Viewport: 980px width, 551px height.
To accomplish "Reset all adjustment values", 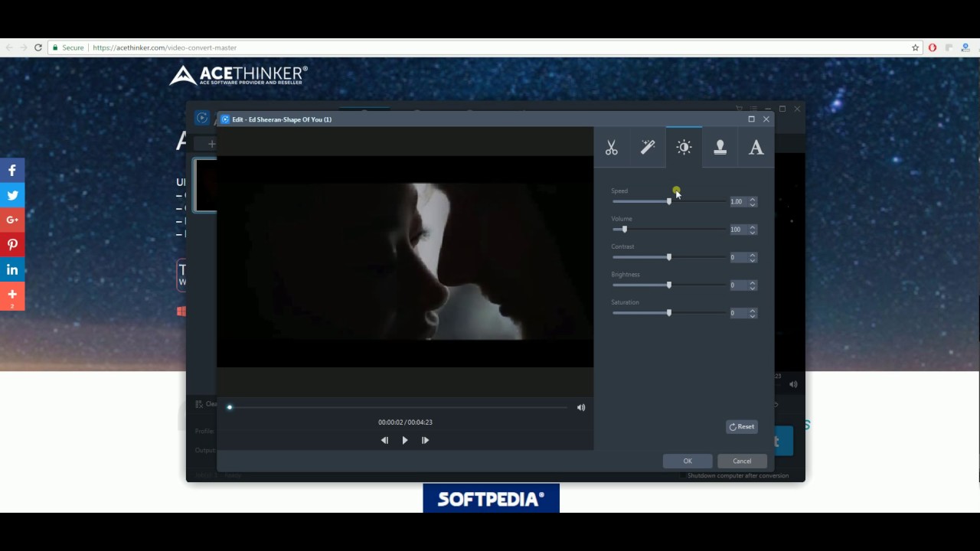I will point(741,427).
